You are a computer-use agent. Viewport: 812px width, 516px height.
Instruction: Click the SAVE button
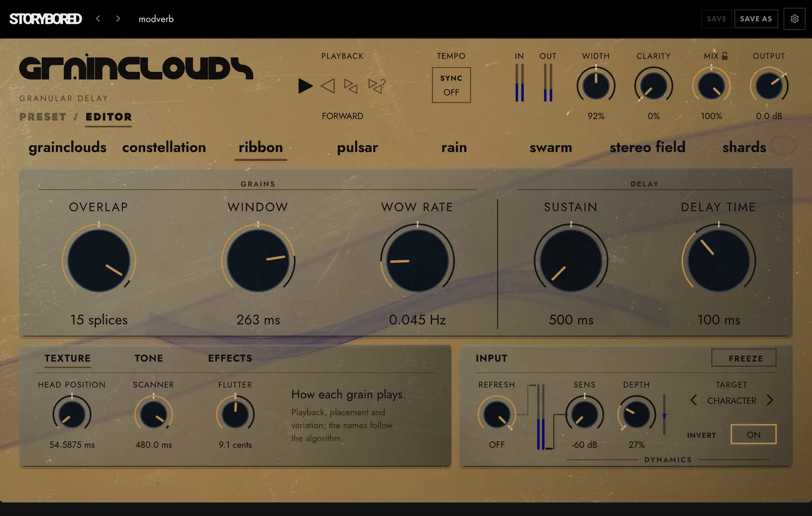pyautogui.click(x=717, y=19)
